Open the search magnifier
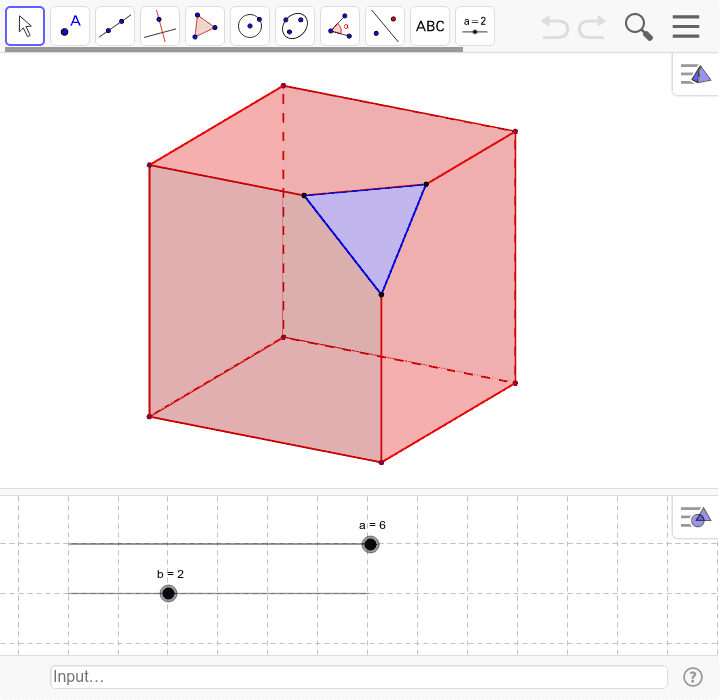 click(x=639, y=27)
